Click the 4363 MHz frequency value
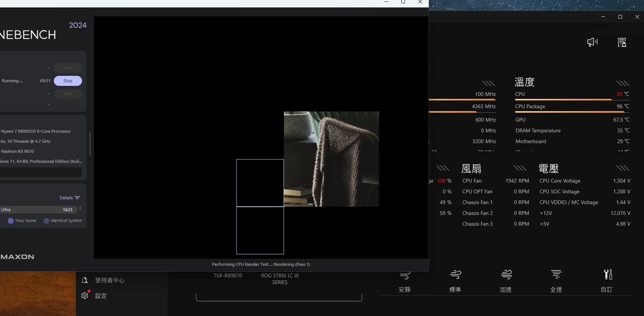The height and width of the screenshot is (316, 644). 484,106
